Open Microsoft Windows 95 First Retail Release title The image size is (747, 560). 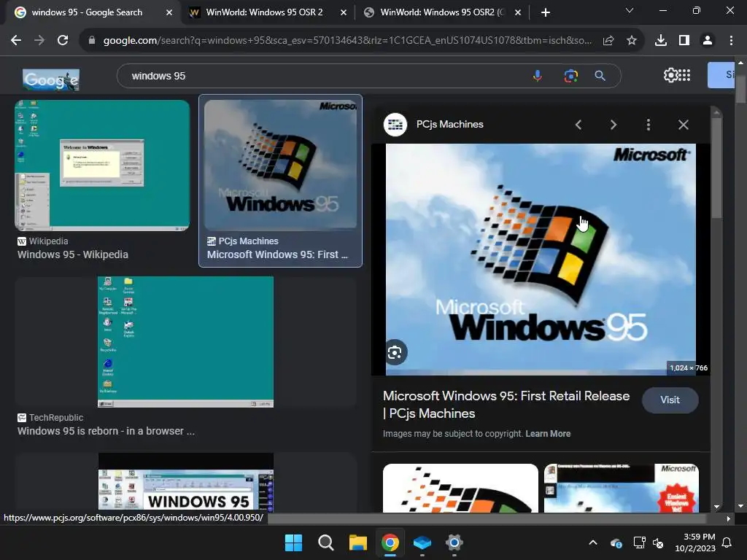(x=506, y=404)
